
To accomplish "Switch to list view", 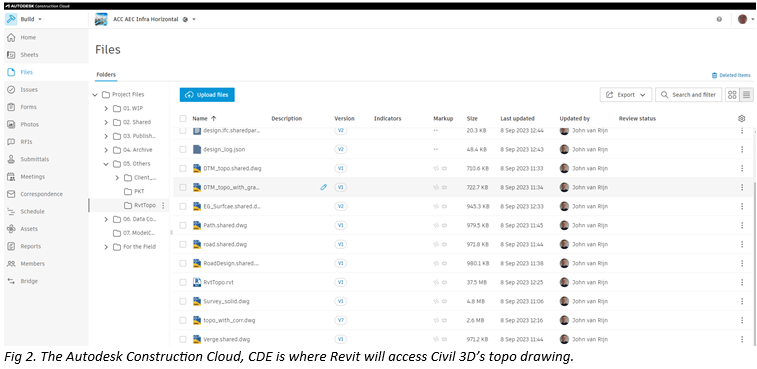I will (746, 95).
